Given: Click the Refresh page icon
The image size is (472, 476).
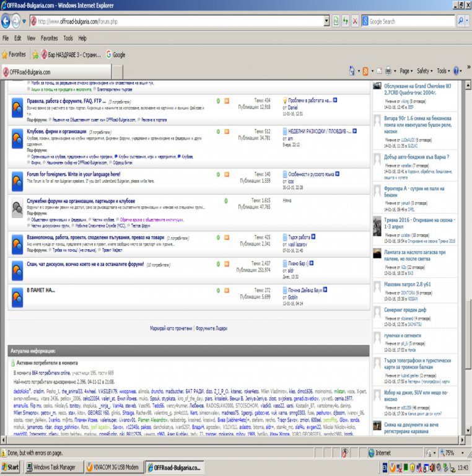Looking at the screenshot, I should pyautogui.click(x=345, y=21).
